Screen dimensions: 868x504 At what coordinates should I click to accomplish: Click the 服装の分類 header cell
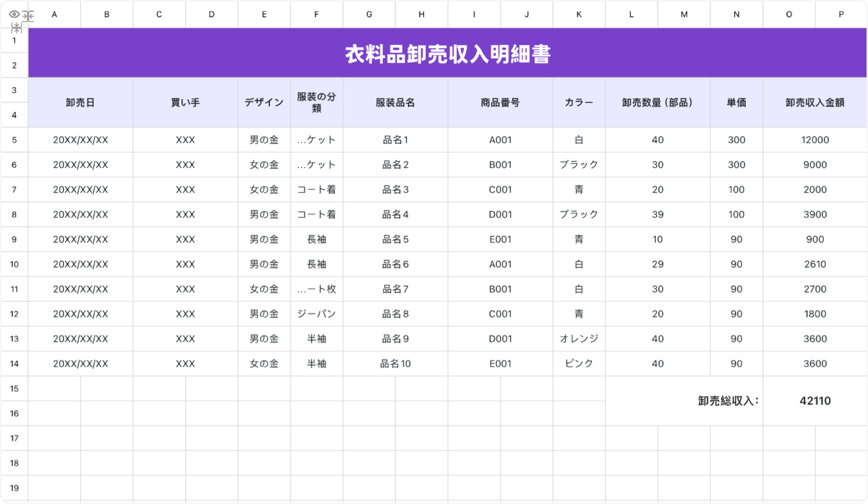(x=317, y=103)
